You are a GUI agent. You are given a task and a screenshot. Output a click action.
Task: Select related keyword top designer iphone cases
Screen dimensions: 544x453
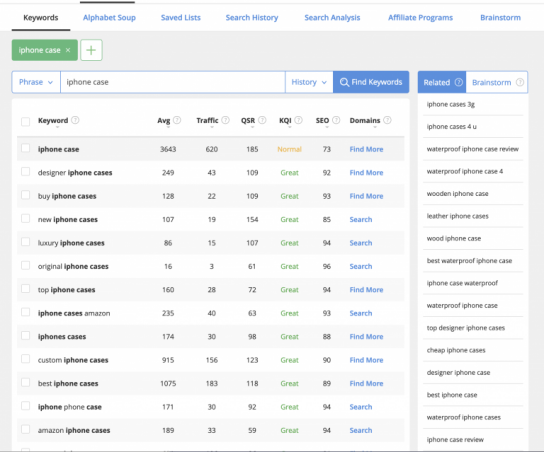pos(466,328)
